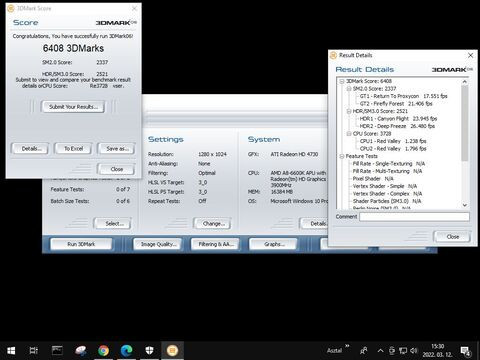Click the Run 3DMark button

click(x=81, y=244)
